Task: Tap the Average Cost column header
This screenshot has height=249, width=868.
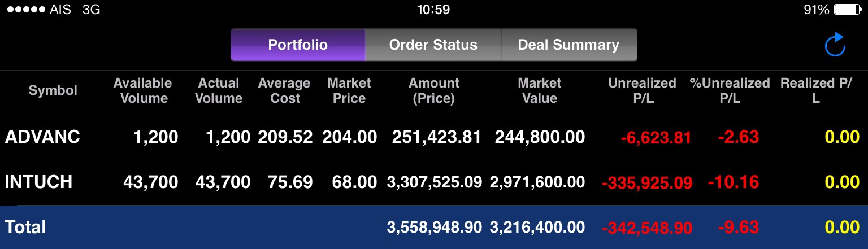Action: (x=284, y=90)
